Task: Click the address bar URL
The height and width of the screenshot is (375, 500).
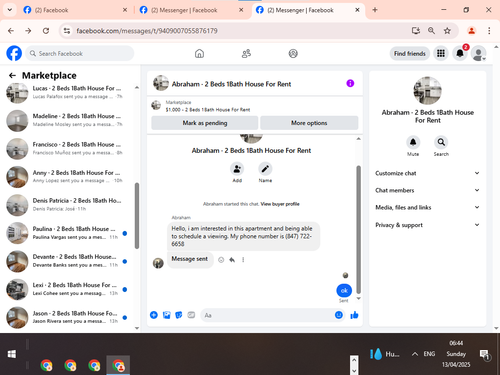Action: pyautogui.click(x=147, y=31)
